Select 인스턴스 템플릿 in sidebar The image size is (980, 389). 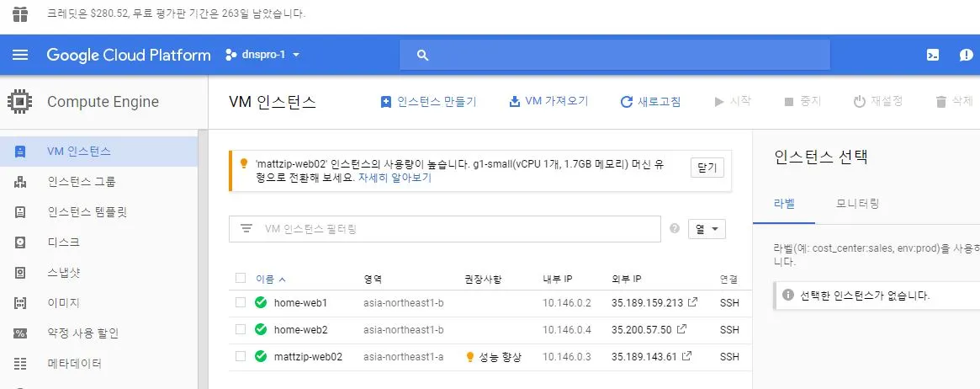(x=87, y=212)
